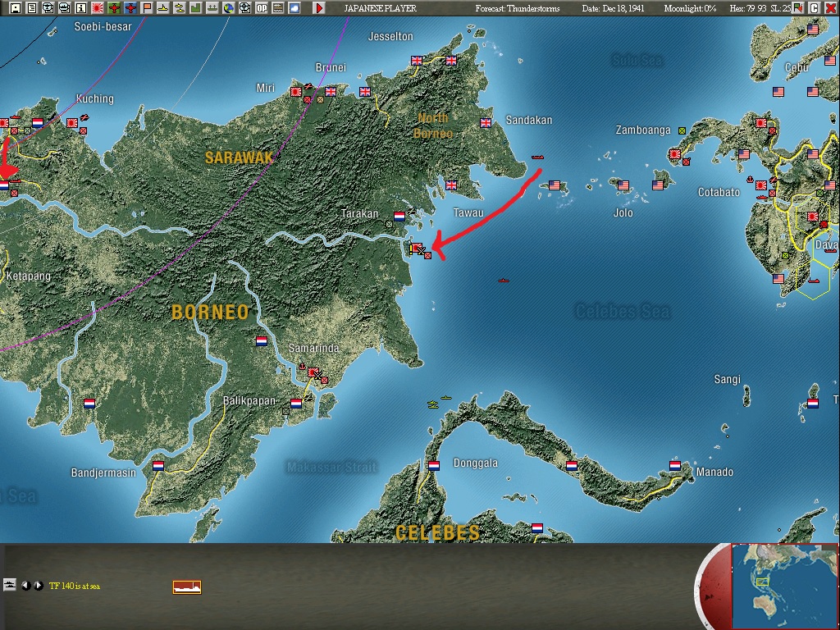Click the save-game floppy disk icon
Screen dimensions: 840x630
tap(15, 8)
